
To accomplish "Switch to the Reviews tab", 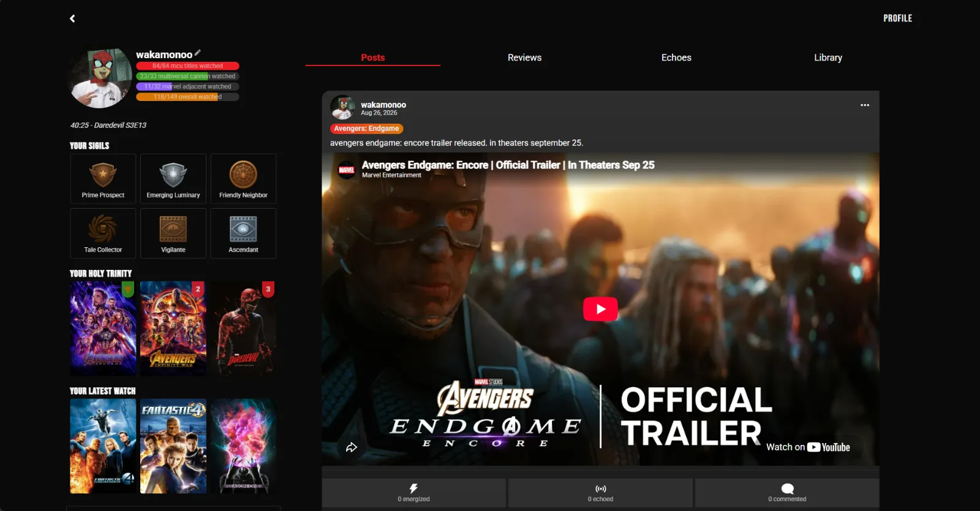I will (x=524, y=58).
